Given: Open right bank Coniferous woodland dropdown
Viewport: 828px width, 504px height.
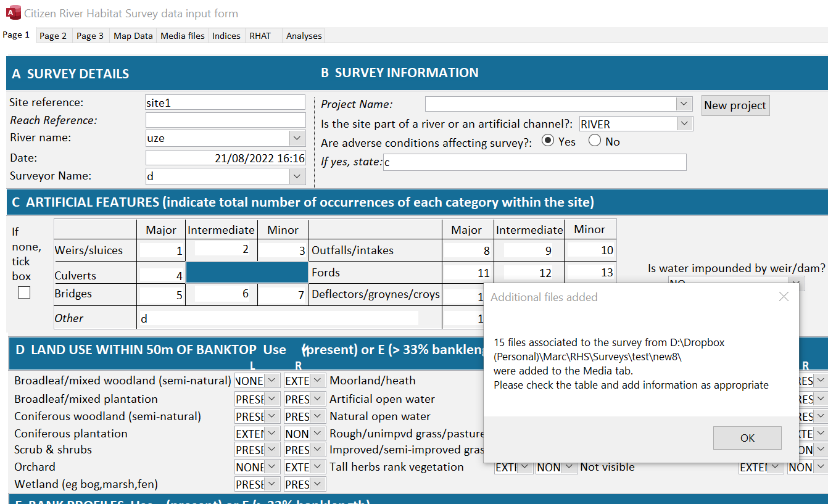Looking at the screenshot, I should coord(318,416).
